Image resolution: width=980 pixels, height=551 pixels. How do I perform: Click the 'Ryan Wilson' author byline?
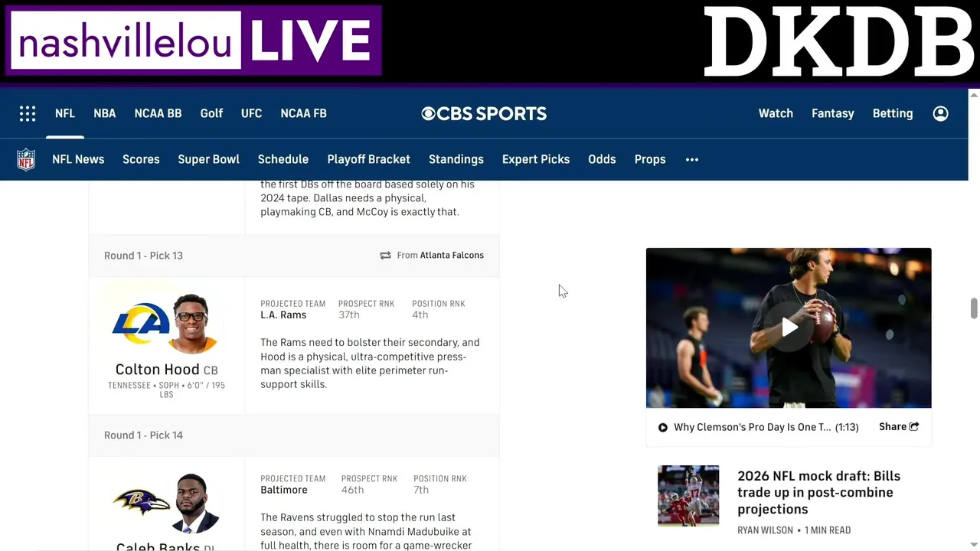(766, 530)
